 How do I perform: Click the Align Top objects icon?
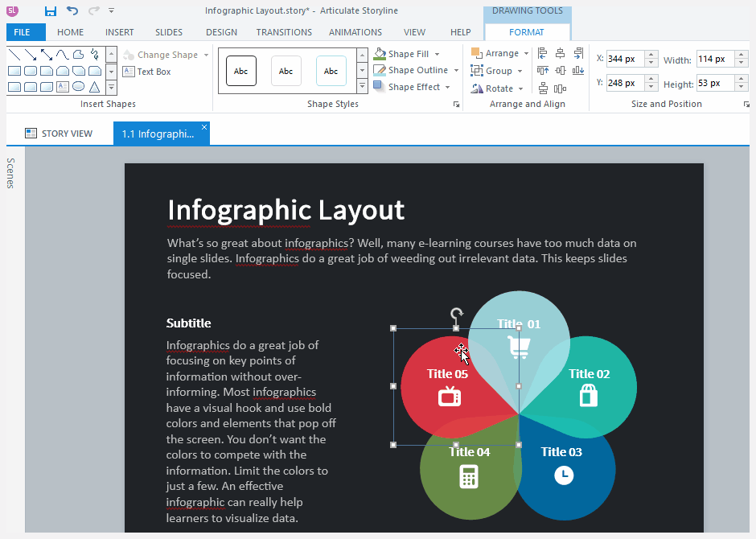pyautogui.click(x=544, y=71)
